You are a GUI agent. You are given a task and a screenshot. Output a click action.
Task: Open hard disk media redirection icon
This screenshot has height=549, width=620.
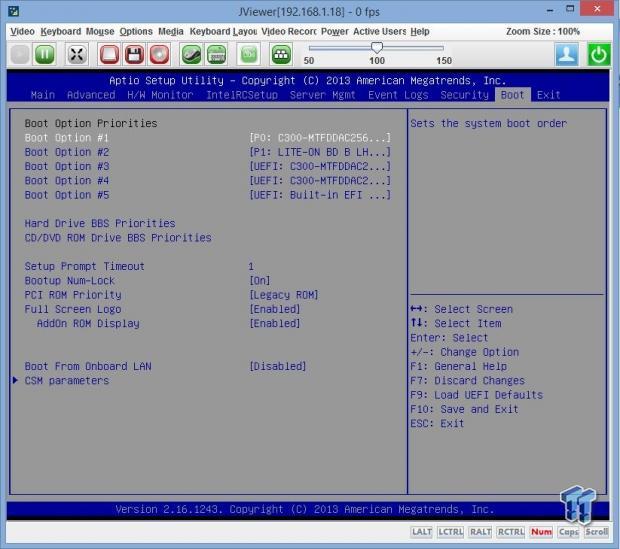click(x=109, y=54)
